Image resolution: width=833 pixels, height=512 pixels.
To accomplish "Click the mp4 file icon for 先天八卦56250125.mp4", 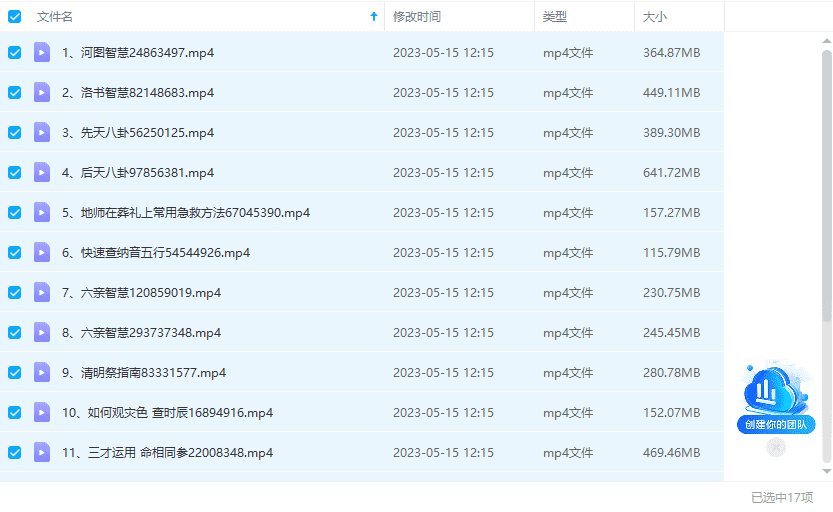I will [x=42, y=132].
